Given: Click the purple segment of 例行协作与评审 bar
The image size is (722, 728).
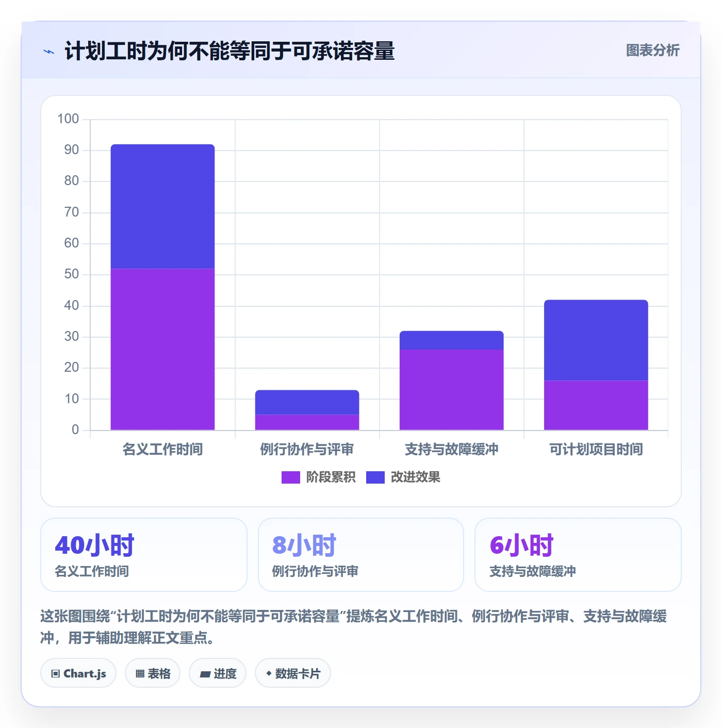Looking at the screenshot, I should [x=307, y=422].
